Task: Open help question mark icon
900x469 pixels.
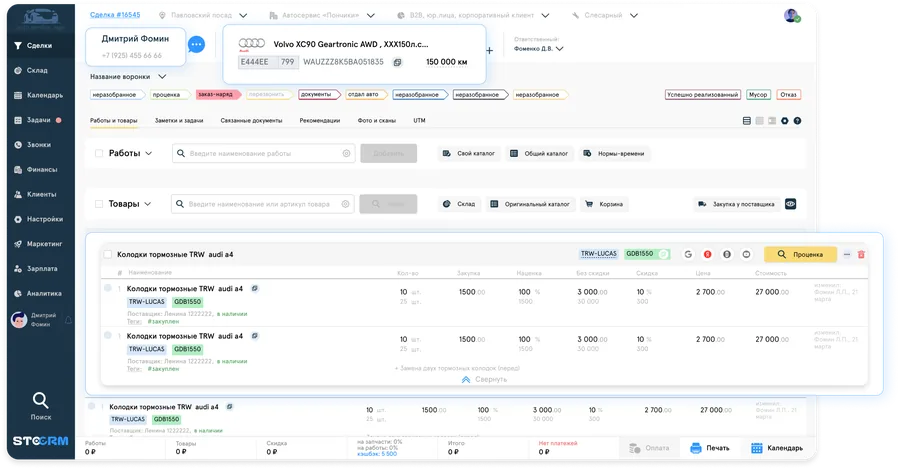Action: (797, 121)
